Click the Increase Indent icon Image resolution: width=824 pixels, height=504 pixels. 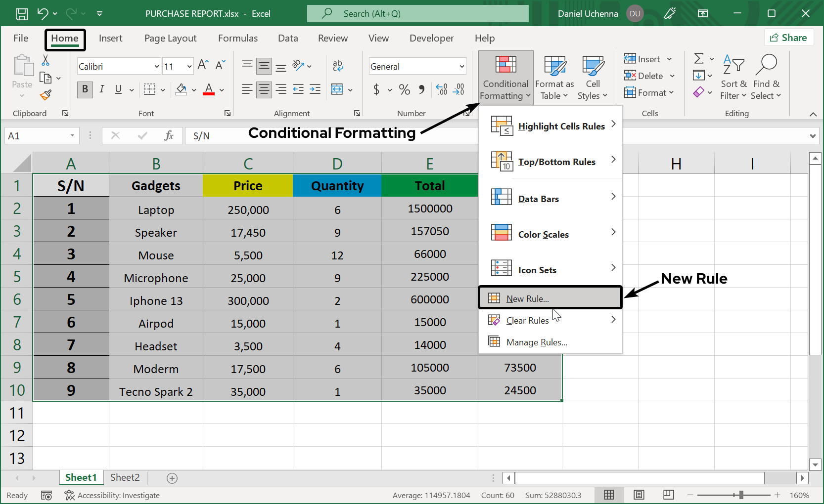click(315, 89)
